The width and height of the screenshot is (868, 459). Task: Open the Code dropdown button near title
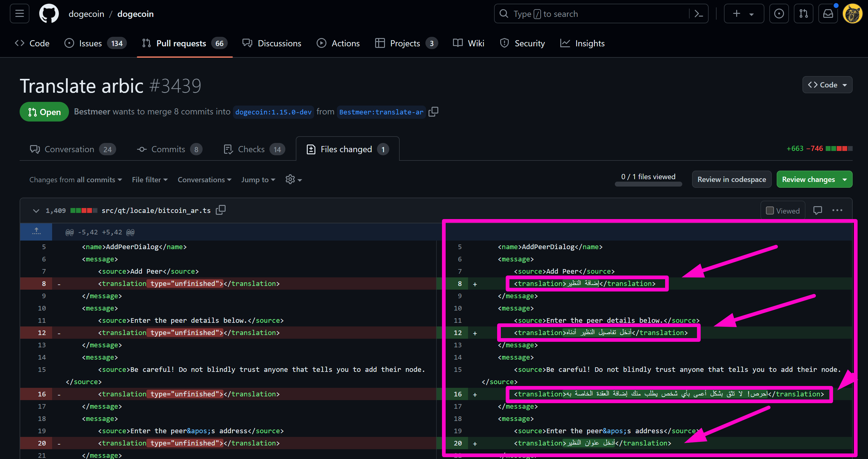point(827,85)
